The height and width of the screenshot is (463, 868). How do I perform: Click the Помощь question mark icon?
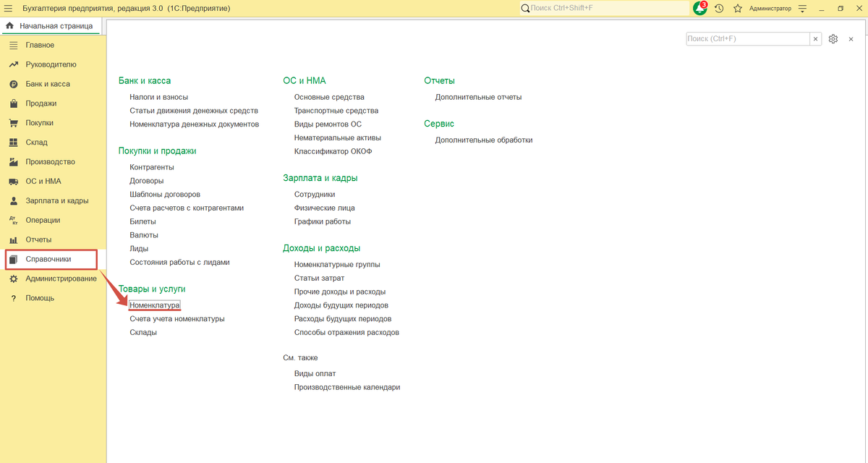13,298
